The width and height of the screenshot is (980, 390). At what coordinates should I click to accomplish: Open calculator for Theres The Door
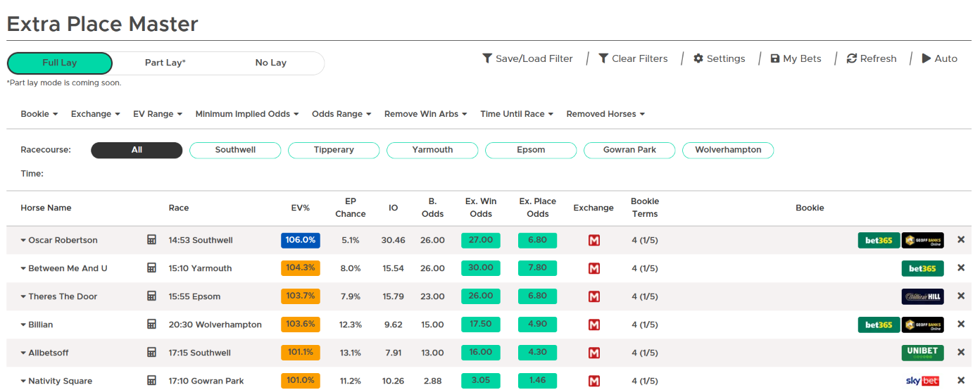pos(151,296)
